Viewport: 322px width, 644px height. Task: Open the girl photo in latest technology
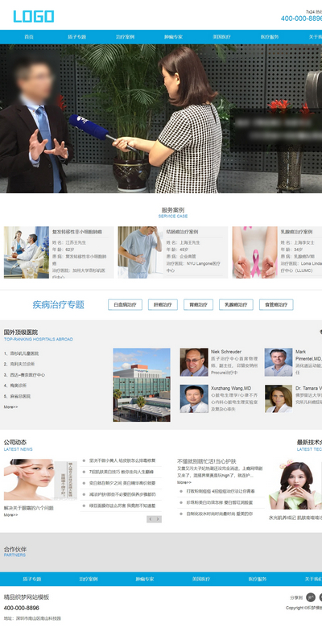(x=295, y=485)
